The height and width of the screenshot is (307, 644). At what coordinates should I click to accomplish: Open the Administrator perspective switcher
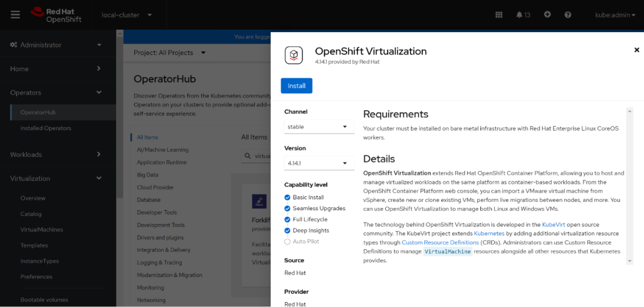pyautogui.click(x=56, y=45)
